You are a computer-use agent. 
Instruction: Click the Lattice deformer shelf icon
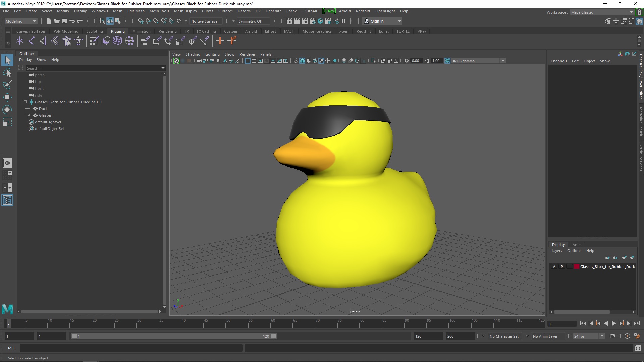click(117, 41)
